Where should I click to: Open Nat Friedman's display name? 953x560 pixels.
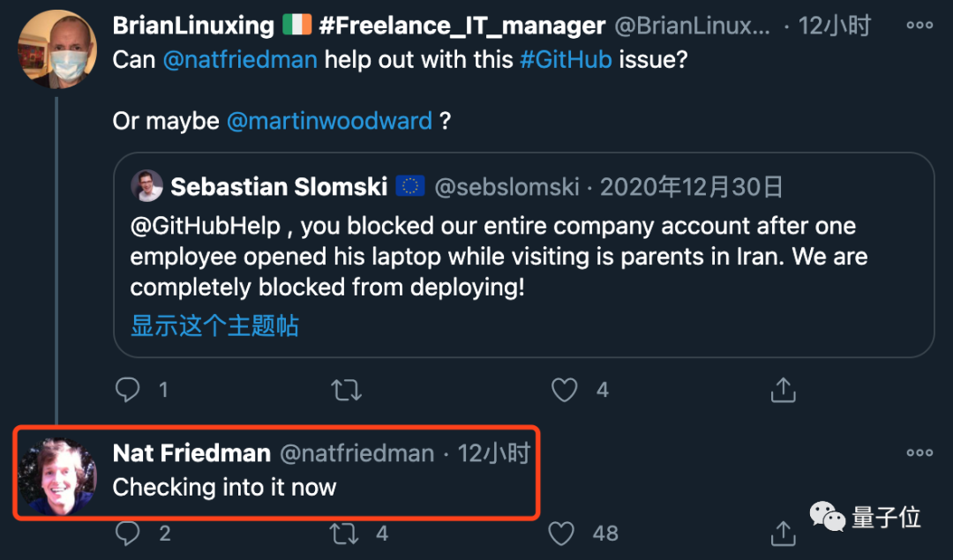click(191, 453)
